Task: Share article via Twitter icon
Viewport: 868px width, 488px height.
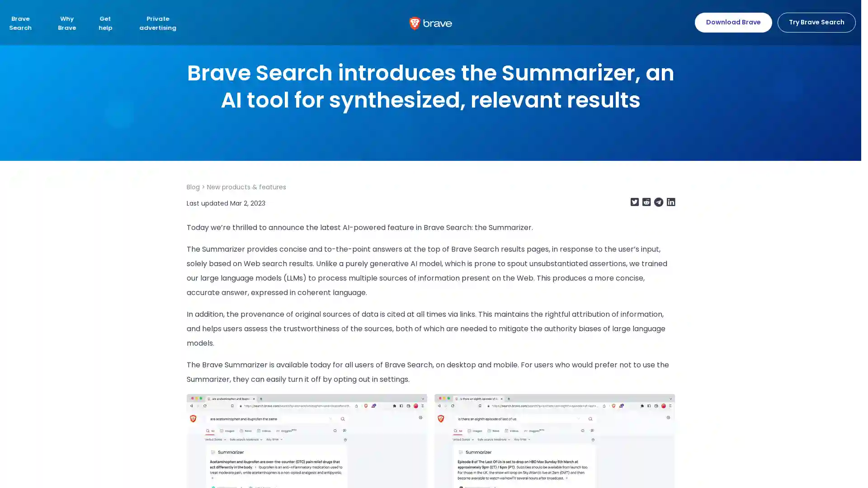Action: click(634, 202)
